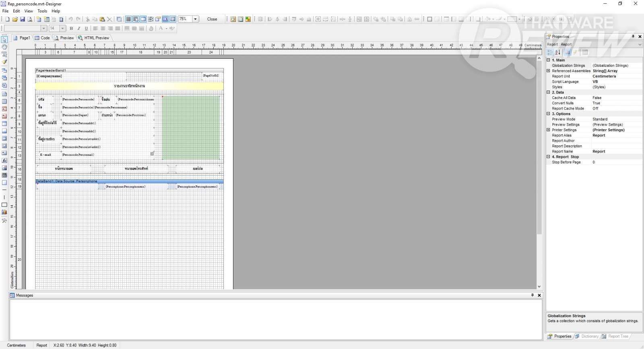Pin the Properties panel
Image resolution: width=644 pixels, height=349 pixels.
[633, 37]
